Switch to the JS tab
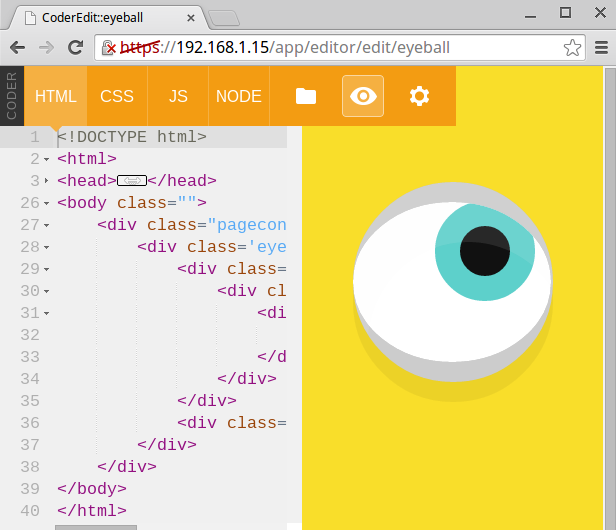Image resolution: width=616 pixels, height=530 pixels. pos(178,96)
